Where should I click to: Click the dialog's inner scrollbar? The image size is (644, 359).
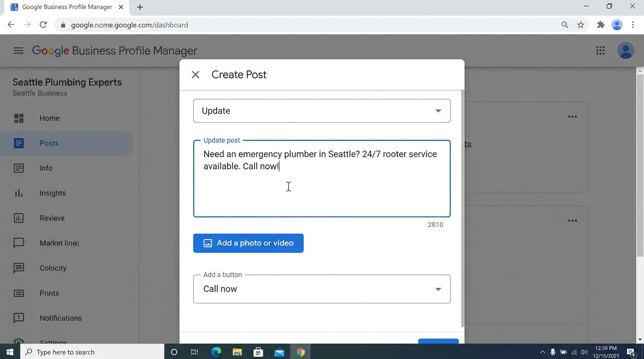pos(463,209)
